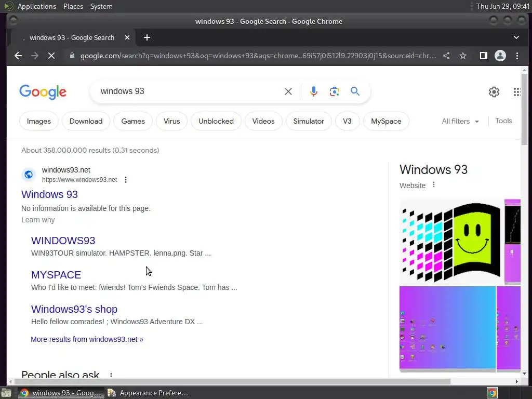Viewport: 532px width, 399px height.
Task: Select the Images filter chip
Action: pos(38,121)
